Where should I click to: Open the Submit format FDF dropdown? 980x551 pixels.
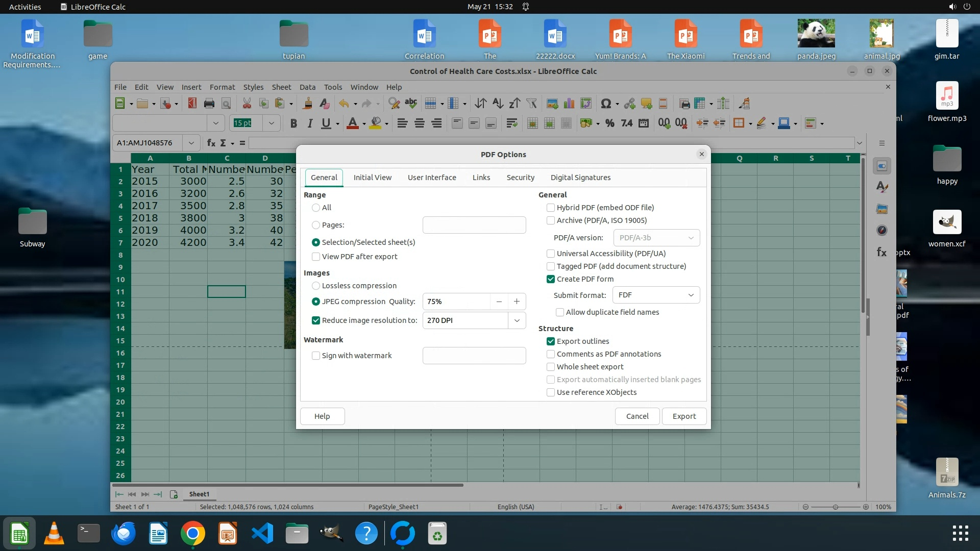point(656,295)
